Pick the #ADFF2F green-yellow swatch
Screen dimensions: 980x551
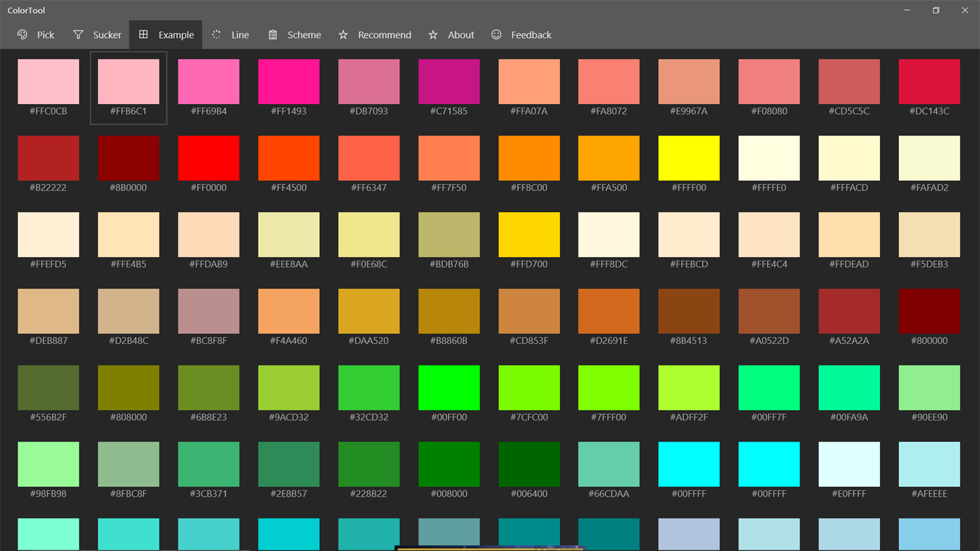[689, 388]
